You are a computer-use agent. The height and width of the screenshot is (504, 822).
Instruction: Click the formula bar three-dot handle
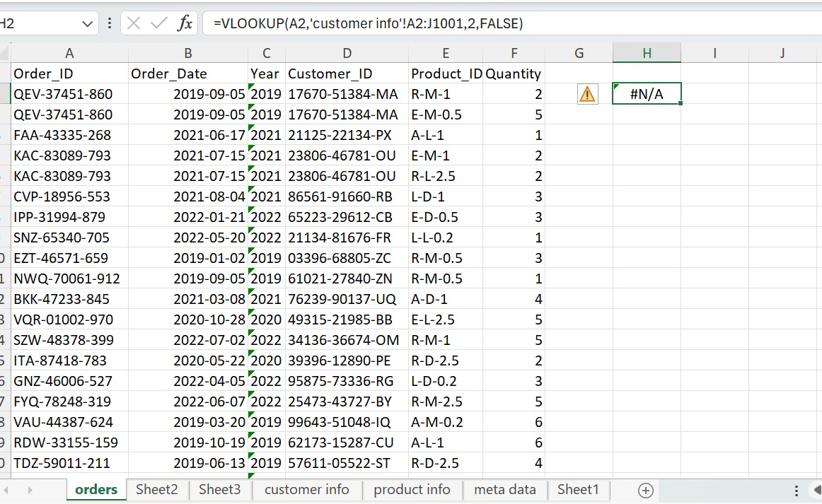pos(109,23)
